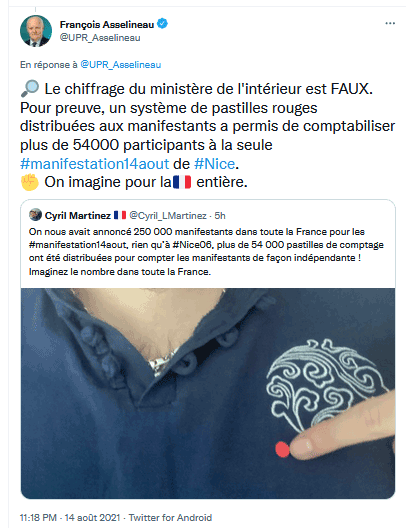Open #manifestation14aout hashtag link
Image resolution: width=406 pixels, height=528 pixels.
(95, 164)
